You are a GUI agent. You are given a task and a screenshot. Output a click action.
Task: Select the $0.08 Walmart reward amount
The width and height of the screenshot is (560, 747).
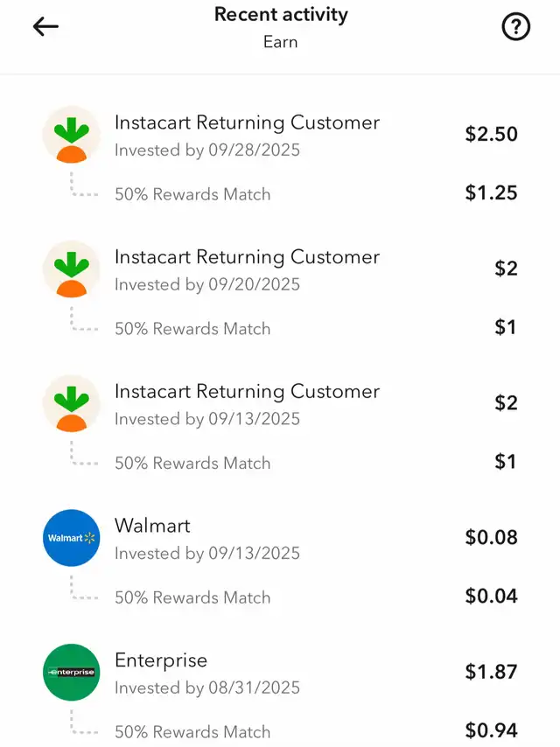(492, 537)
